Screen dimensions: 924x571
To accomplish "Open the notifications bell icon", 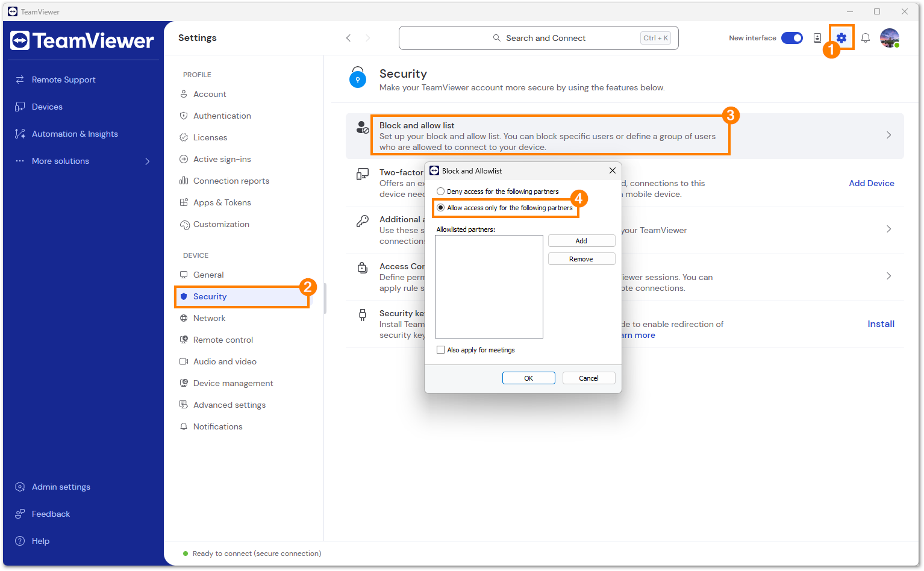I will coord(866,38).
